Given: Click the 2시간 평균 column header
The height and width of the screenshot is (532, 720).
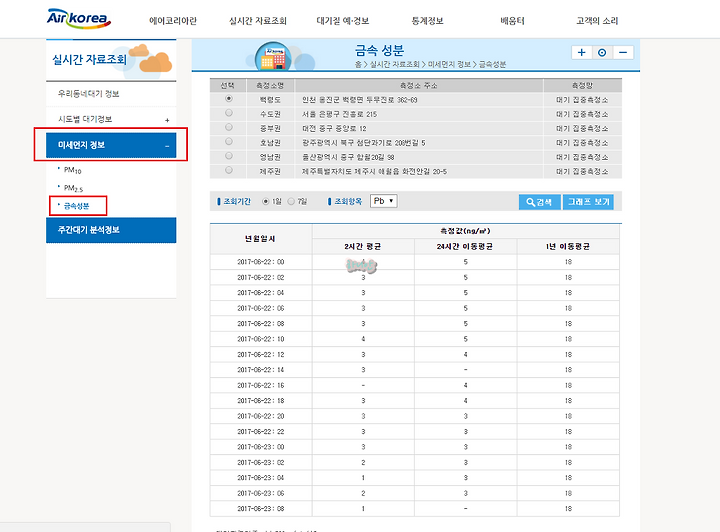Looking at the screenshot, I should tap(363, 246).
